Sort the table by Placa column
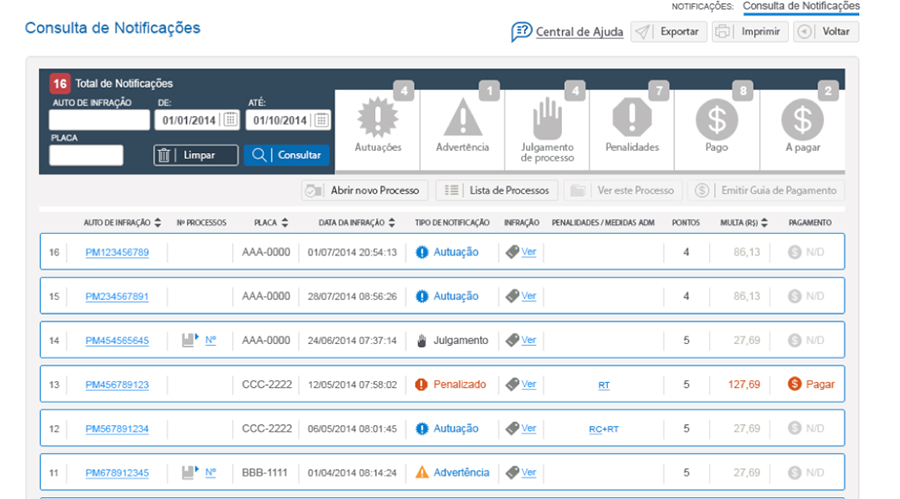The image size is (900, 499). [285, 223]
